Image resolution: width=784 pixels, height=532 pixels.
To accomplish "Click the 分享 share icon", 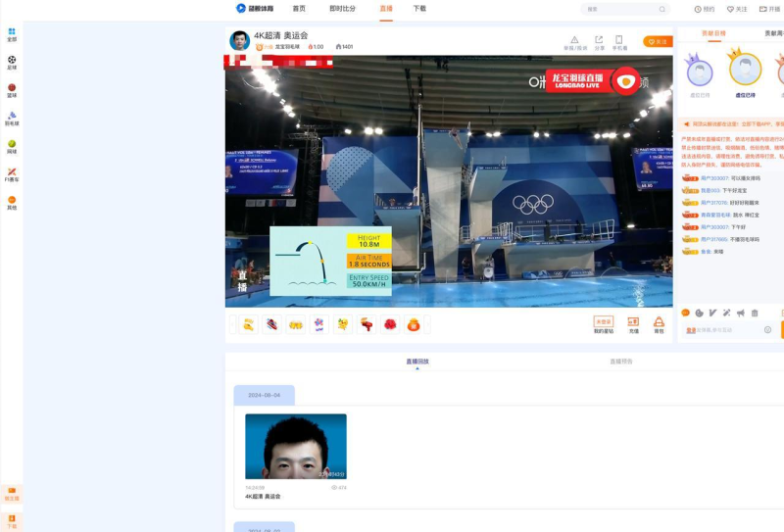I will (x=599, y=42).
